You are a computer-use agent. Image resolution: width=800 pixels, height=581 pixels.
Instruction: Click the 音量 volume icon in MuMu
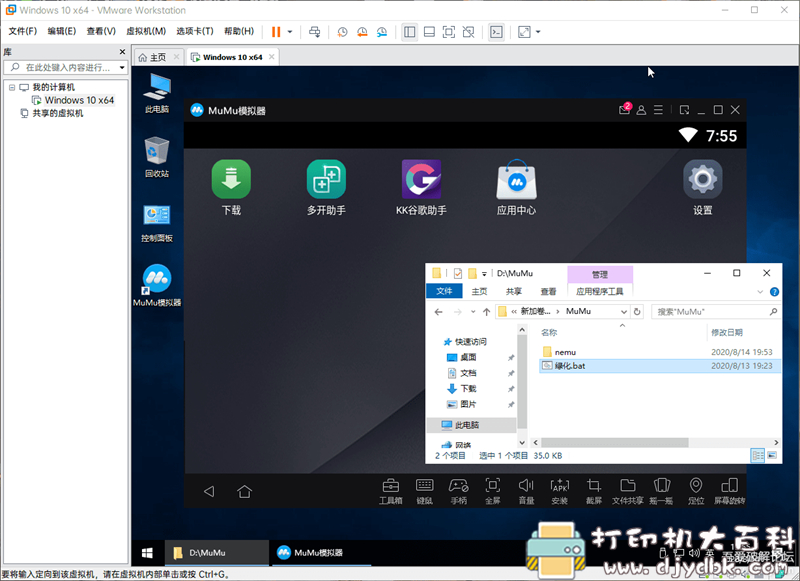[526, 491]
